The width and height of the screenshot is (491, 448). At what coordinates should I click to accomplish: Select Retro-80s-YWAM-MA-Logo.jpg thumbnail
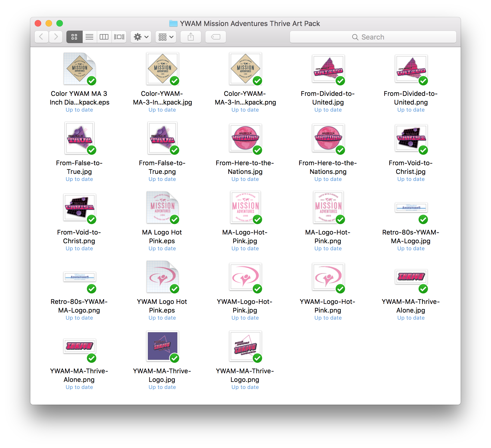[x=411, y=208]
